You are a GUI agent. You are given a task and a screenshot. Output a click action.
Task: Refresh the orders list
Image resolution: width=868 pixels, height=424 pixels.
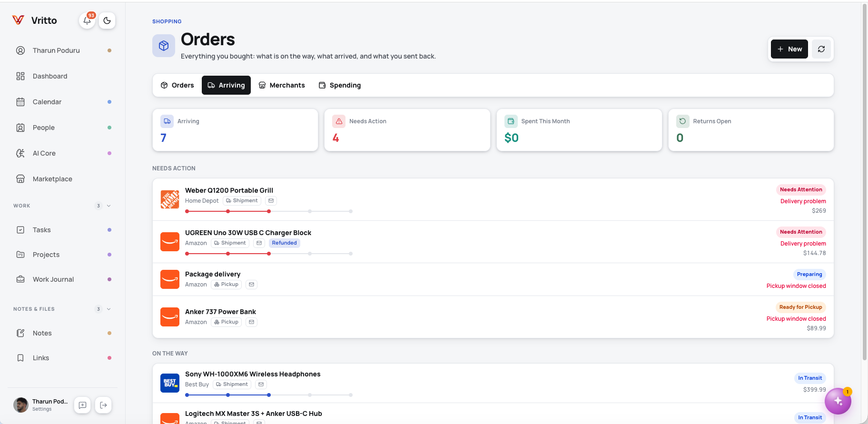coord(821,49)
